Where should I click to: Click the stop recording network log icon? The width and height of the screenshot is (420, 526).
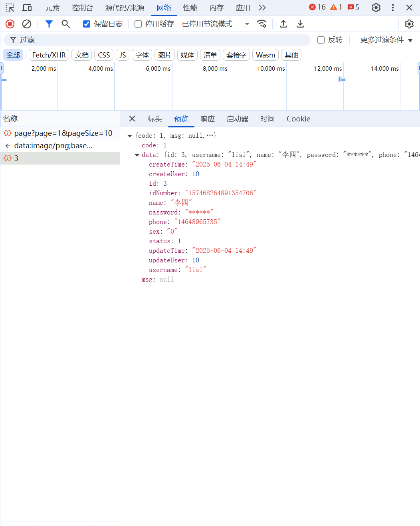(x=10, y=24)
